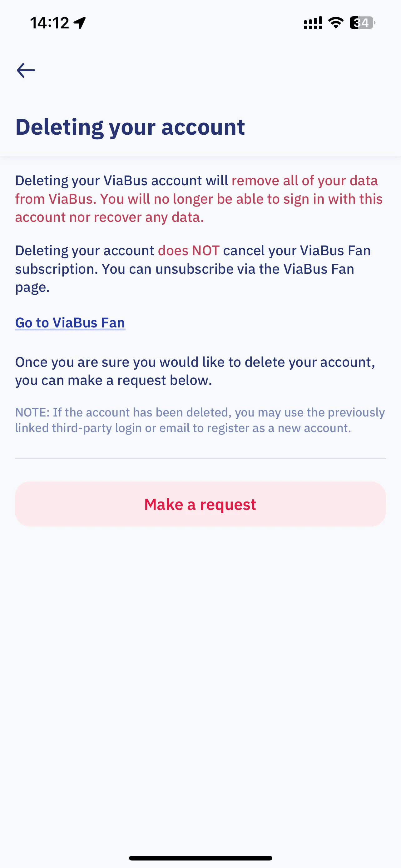Tap the back arrow icon
Viewport: 401px width, 868px height.
click(26, 70)
